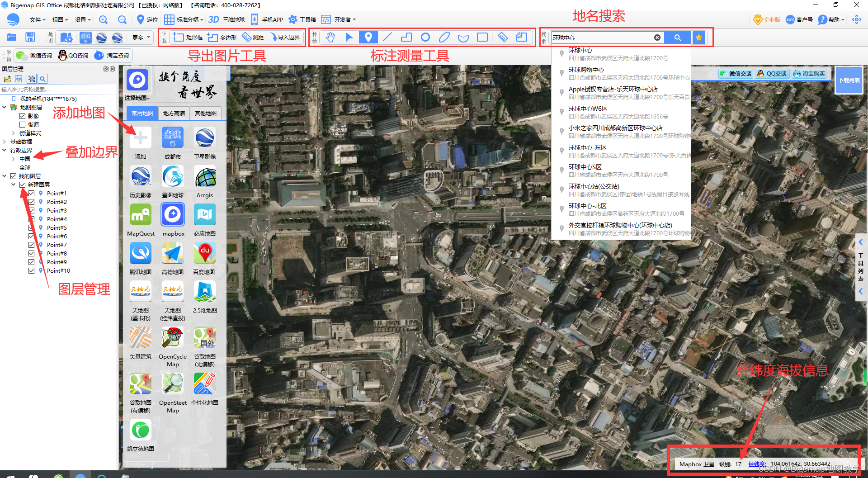Switch to the 地方高清 tab

(174, 113)
